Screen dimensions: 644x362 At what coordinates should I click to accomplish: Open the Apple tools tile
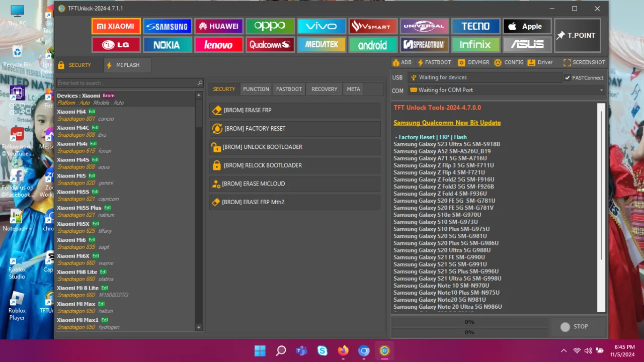point(527,26)
